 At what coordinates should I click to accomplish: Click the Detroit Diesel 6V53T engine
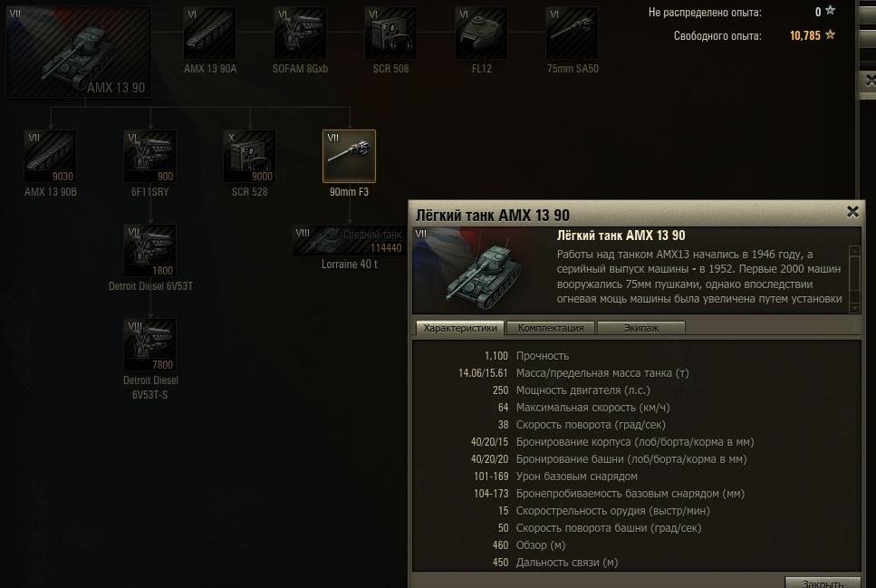tap(149, 251)
